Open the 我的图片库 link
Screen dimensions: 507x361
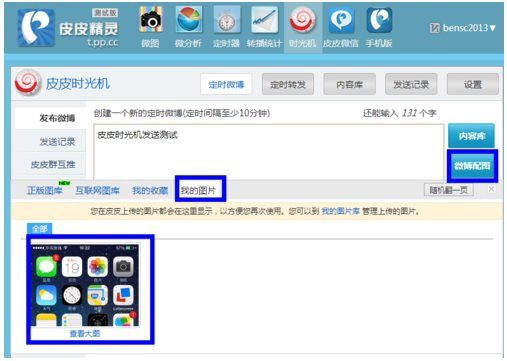341,211
